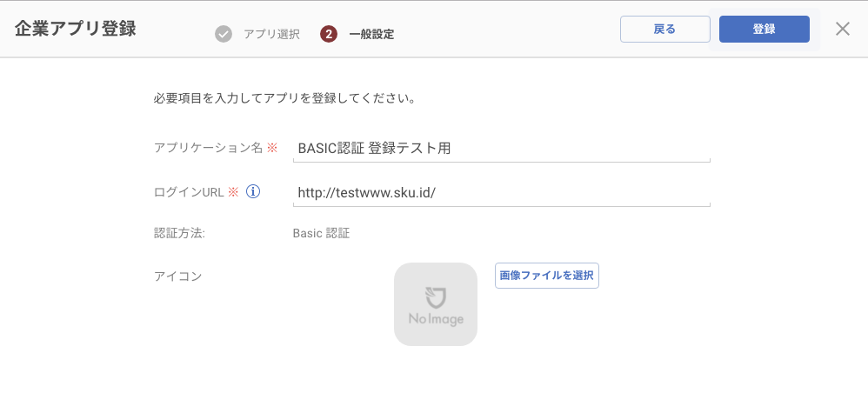Click the info icon beside ログインURL
The width and height of the screenshot is (868, 413).
coord(252,191)
